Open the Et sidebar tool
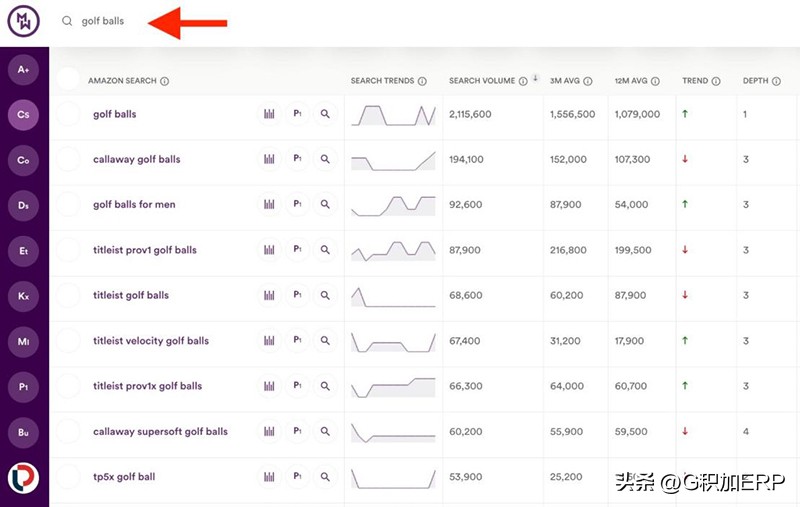This screenshot has width=800, height=507. point(23,251)
